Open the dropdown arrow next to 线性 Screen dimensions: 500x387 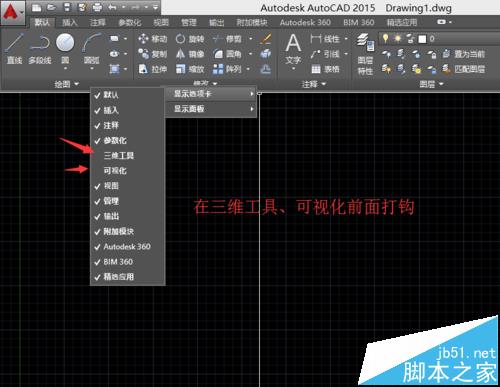point(346,39)
